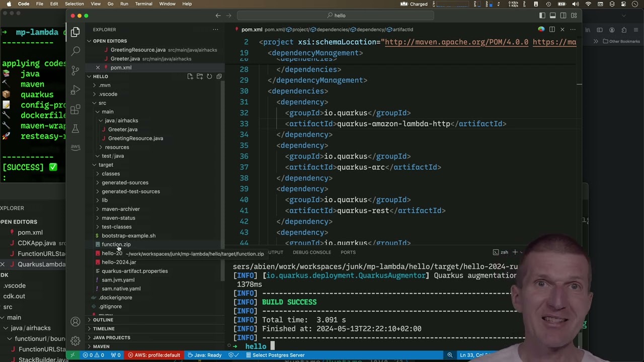
Task: Customize layout icon in title bar
Action: click(574, 16)
